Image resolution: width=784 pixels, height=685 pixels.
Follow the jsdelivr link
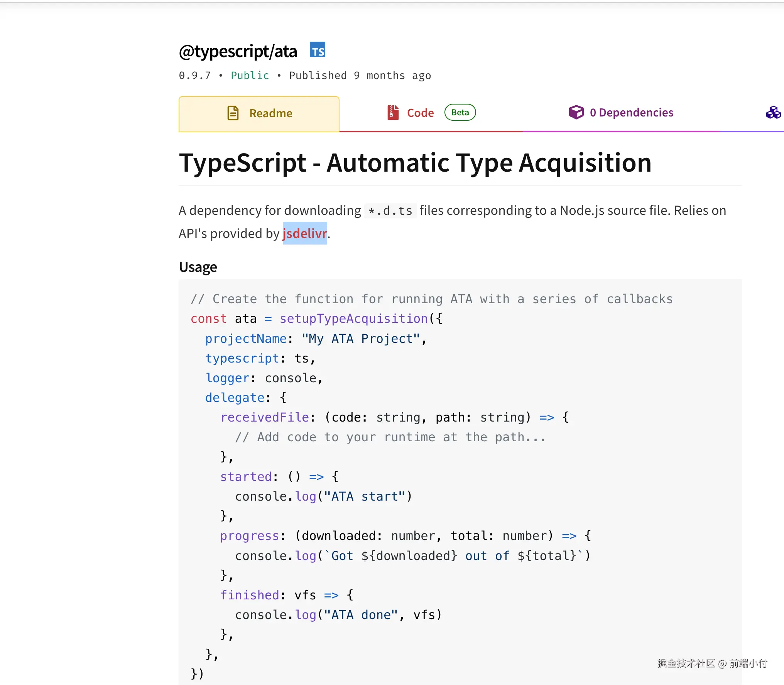tap(304, 233)
